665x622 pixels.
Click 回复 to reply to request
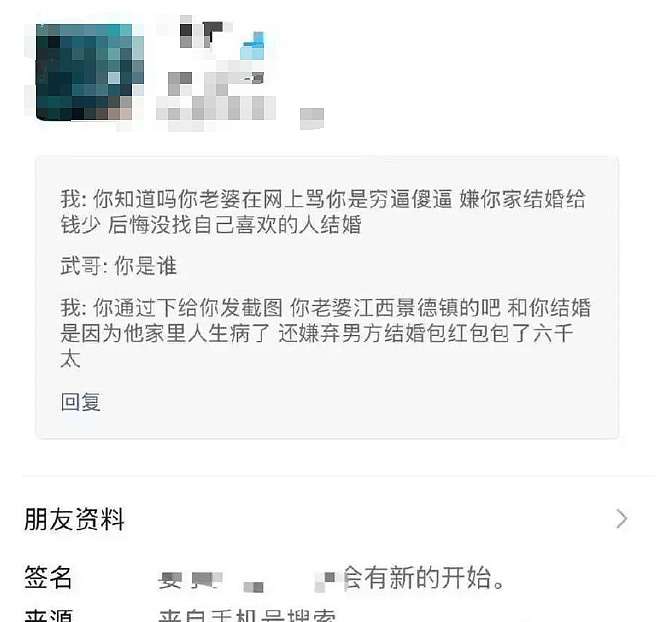click(x=81, y=402)
